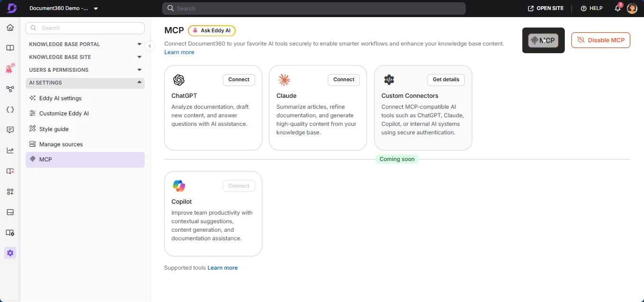Open the HELP menu
Screen dimensions: 644x302
pos(591,9)
